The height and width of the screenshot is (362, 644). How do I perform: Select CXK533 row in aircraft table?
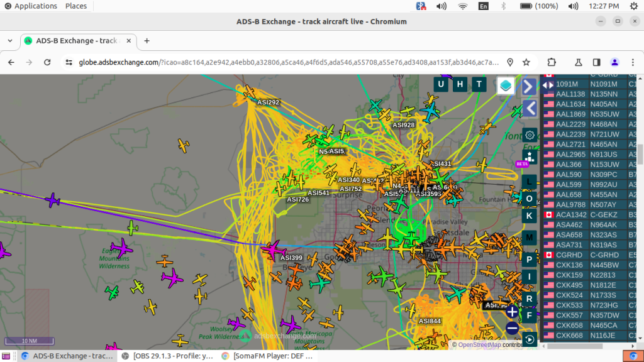click(589, 305)
